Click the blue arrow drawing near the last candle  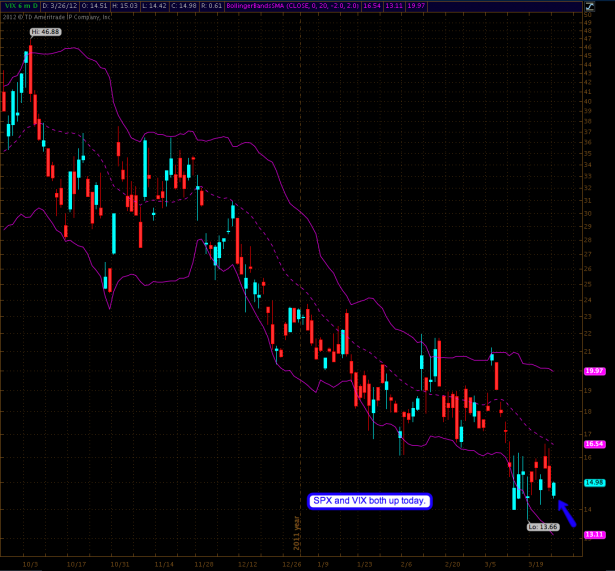click(566, 514)
